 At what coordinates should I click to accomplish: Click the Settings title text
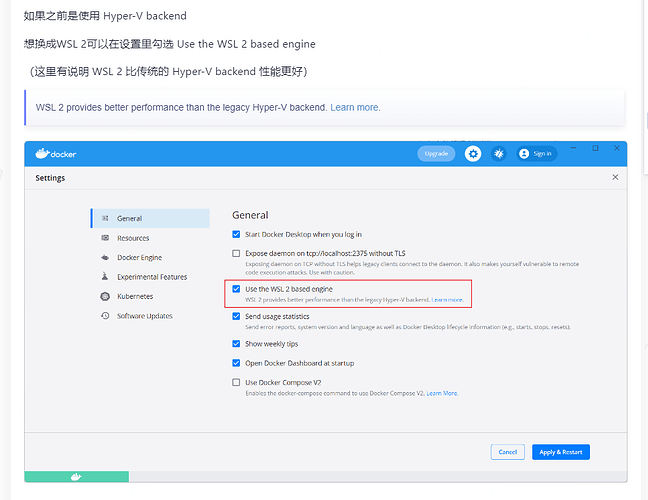50,178
